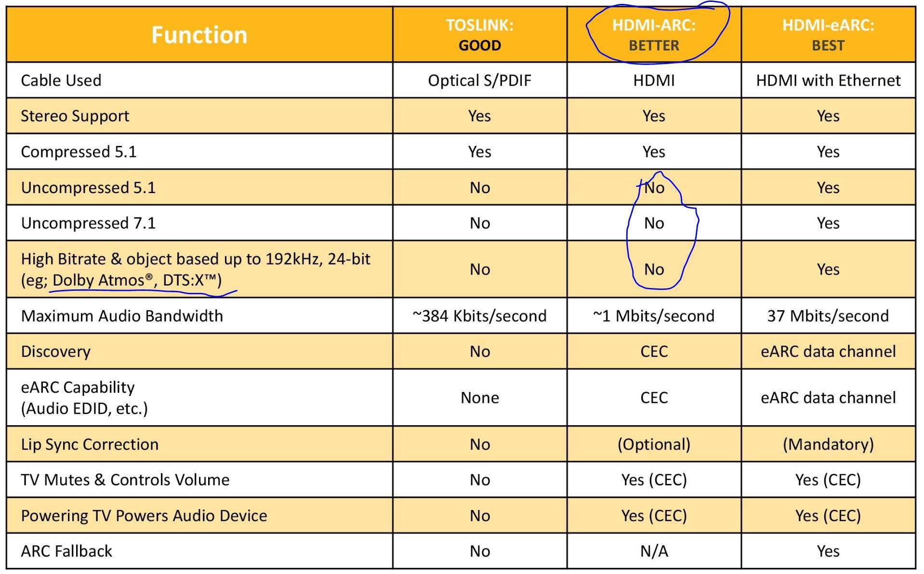The width and height of the screenshot is (924, 574).
Task: Select the Compressed 5.1 row label
Action: click(79, 152)
